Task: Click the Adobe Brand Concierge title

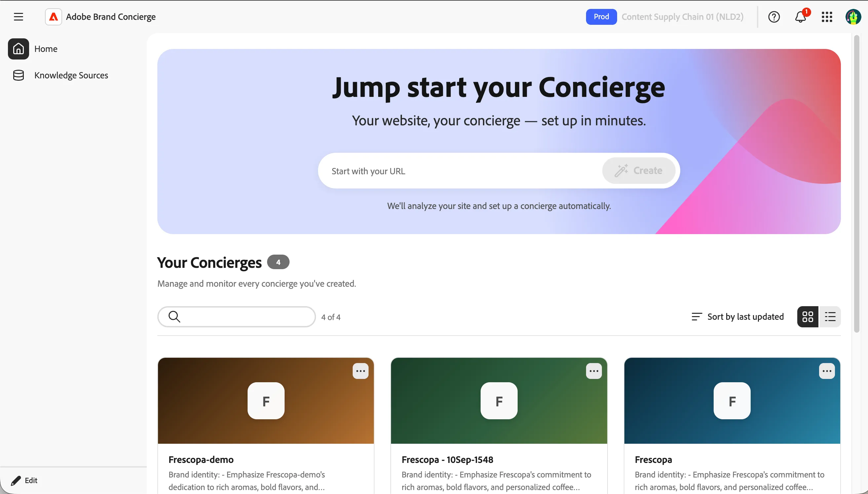Action: (x=110, y=17)
